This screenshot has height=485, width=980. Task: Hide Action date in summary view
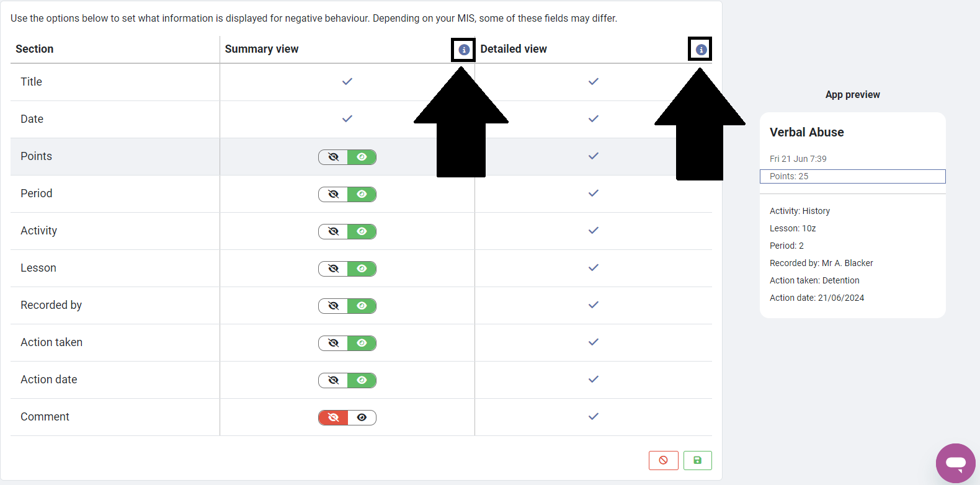pyautogui.click(x=333, y=380)
